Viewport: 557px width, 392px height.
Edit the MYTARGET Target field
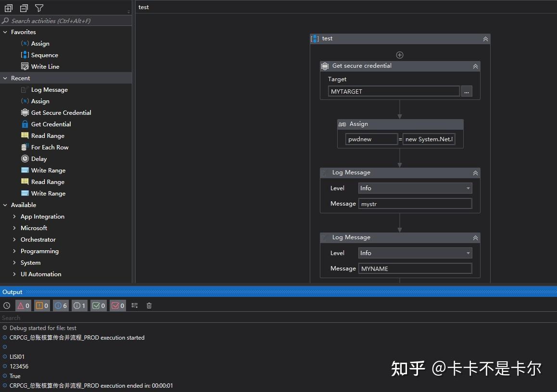393,91
